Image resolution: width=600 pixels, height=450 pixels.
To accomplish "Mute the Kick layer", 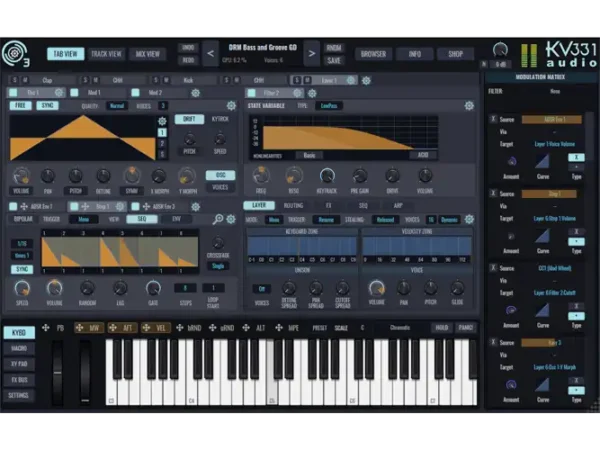I will pyautogui.click(x=166, y=80).
